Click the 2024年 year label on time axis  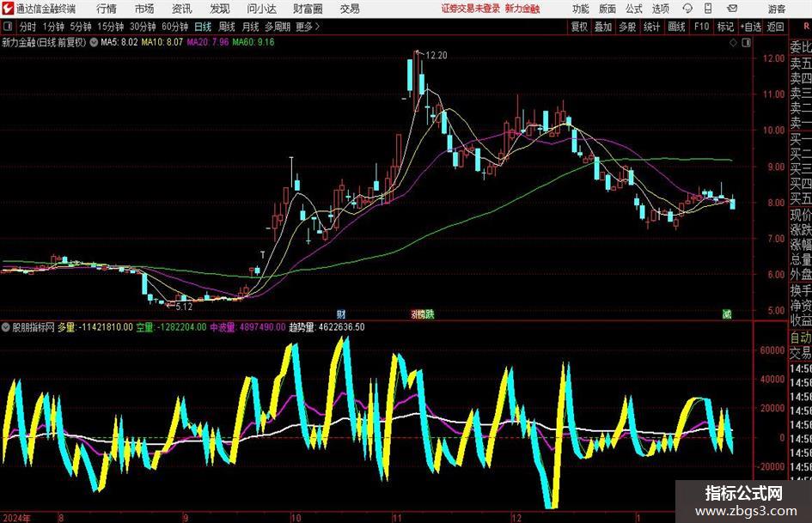click(16, 518)
